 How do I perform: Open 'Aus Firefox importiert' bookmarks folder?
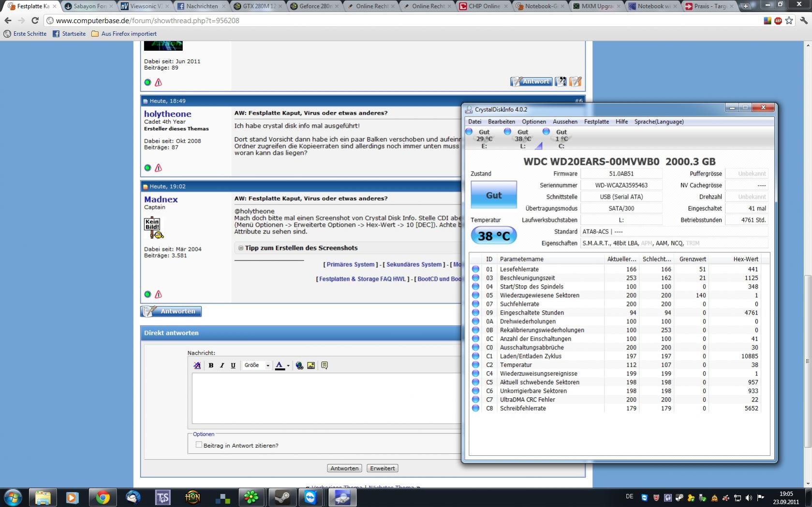[x=124, y=34]
